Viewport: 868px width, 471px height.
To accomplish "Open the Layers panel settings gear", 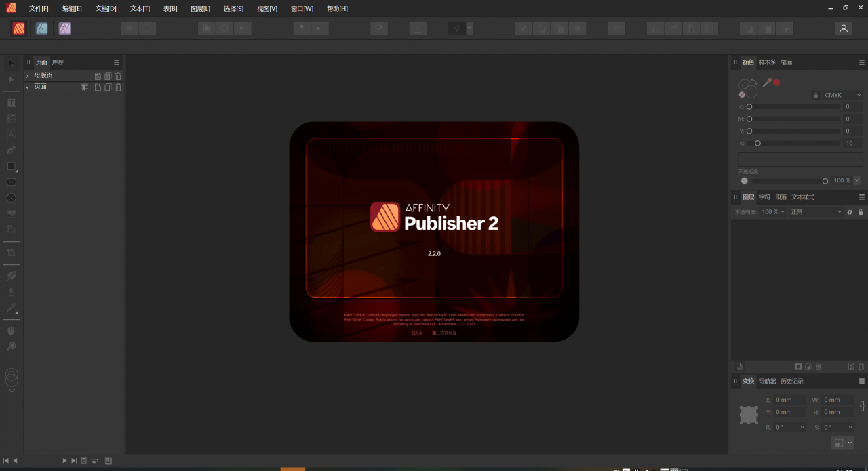I will 850,211.
